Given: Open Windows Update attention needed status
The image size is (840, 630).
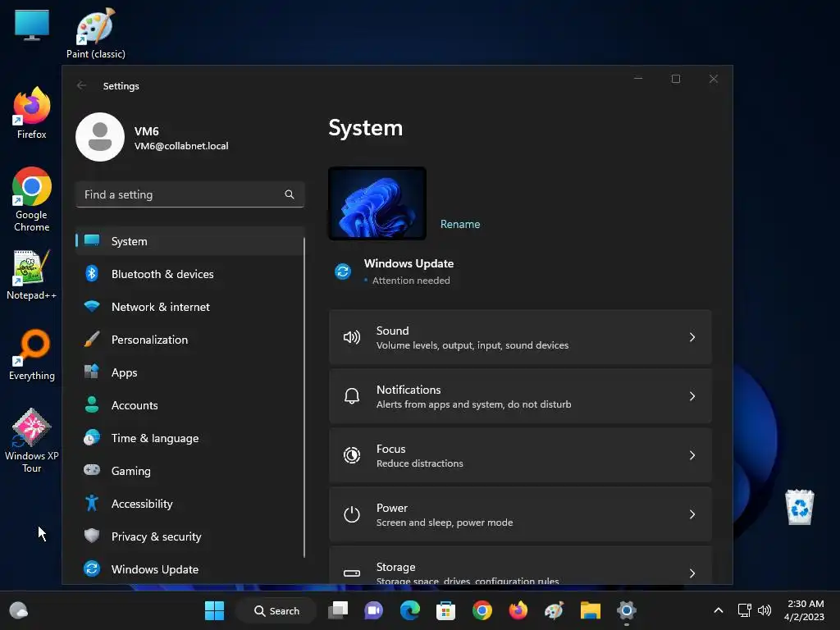Looking at the screenshot, I should click(x=395, y=272).
